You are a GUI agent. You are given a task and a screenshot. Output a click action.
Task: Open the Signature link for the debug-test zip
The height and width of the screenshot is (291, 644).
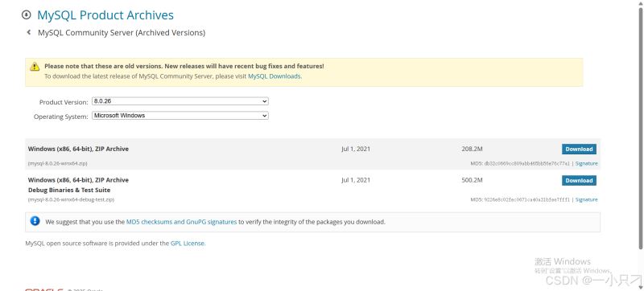(x=586, y=199)
